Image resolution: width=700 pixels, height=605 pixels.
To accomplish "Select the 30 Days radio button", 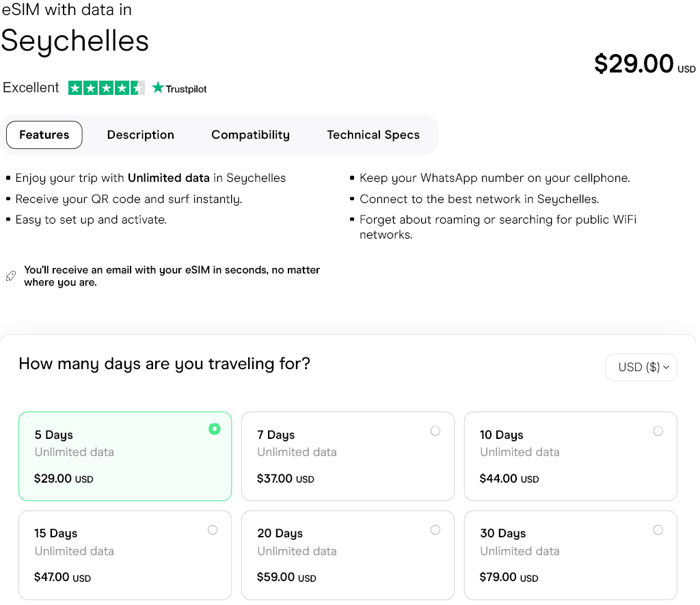I will pyautogui.click(x=658, y=530).
